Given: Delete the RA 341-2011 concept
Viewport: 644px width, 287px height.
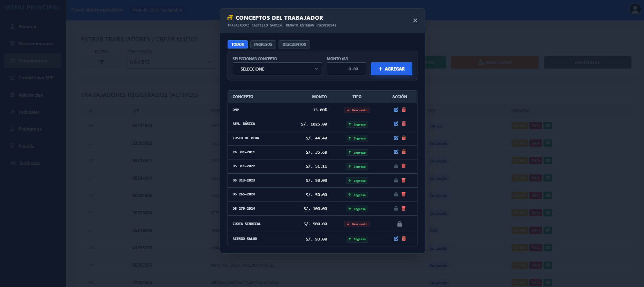Looking at the screenshot, I should click(x=404, y=152).
